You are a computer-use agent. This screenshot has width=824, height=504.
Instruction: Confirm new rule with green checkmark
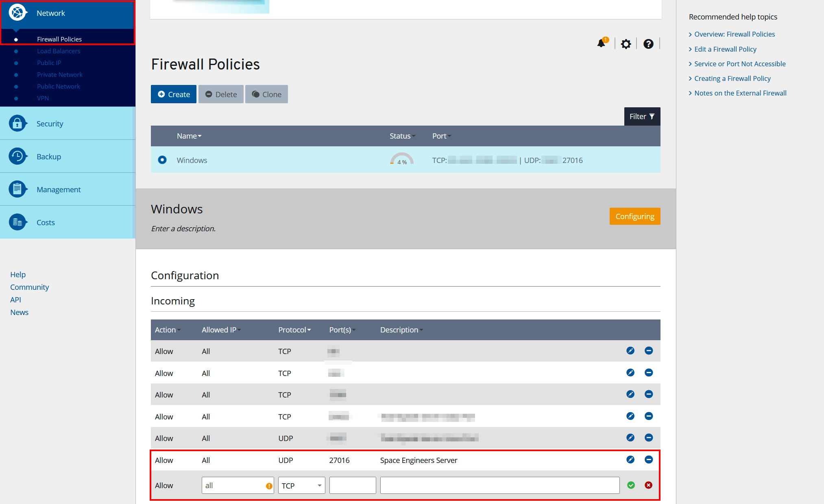(631, 485)
